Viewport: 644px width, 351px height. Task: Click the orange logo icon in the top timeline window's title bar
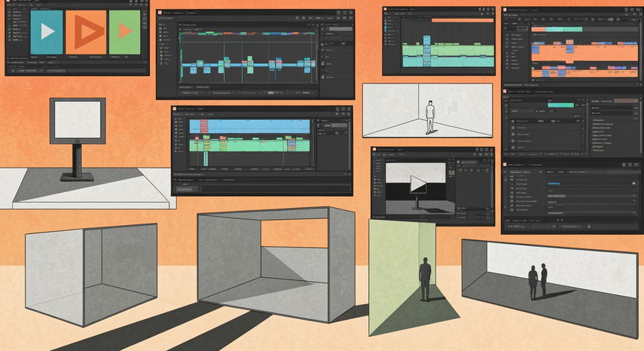[x=160, y=13]
